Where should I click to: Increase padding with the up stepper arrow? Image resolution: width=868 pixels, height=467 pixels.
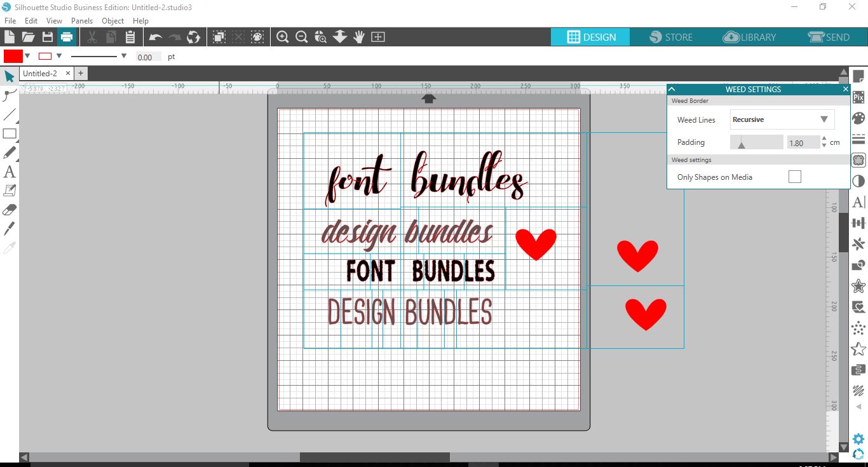pyautogui.click(x=824, y=139)
